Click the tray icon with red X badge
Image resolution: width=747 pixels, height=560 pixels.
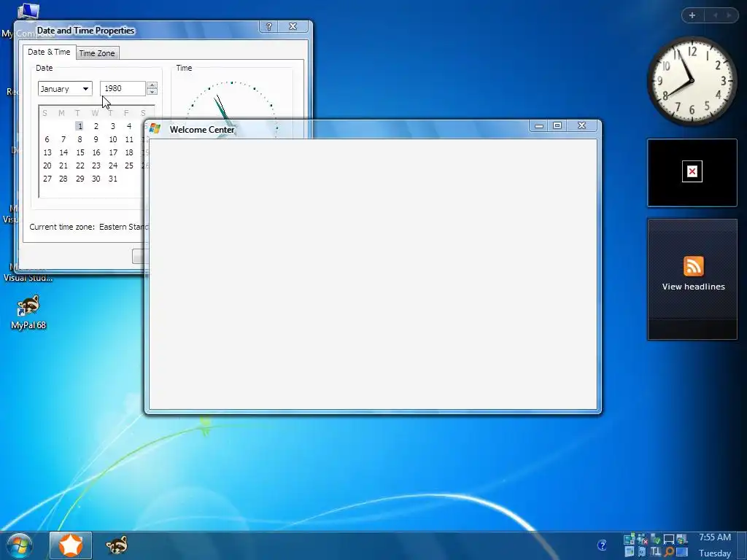(x=643, y=539)
